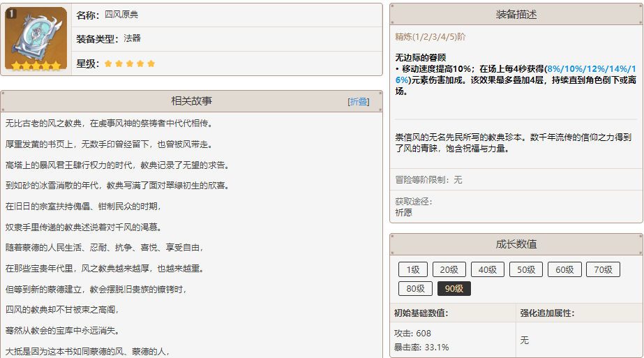The width and height of the screenshot is (644, 358).
Task: Select the active 90级 button
Action: click(x=454, y=288)
